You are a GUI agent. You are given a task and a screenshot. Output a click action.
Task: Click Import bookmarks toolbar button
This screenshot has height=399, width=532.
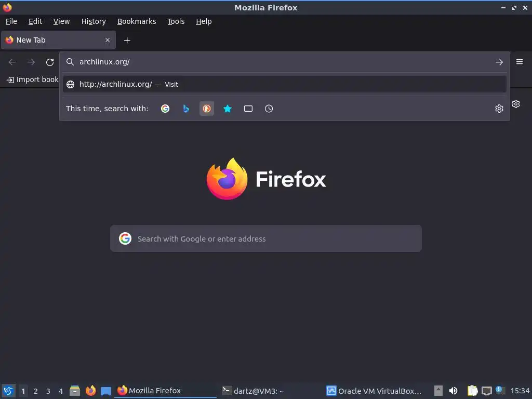33,79
